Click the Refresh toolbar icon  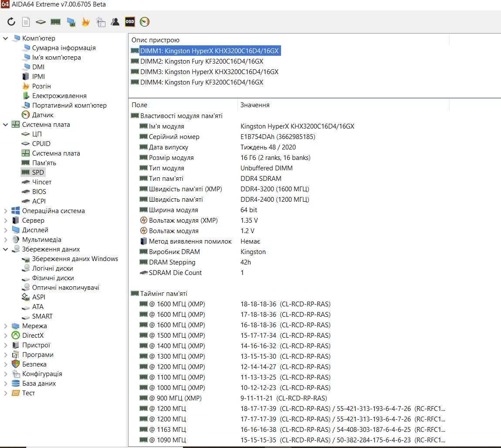tap(11, 22)
